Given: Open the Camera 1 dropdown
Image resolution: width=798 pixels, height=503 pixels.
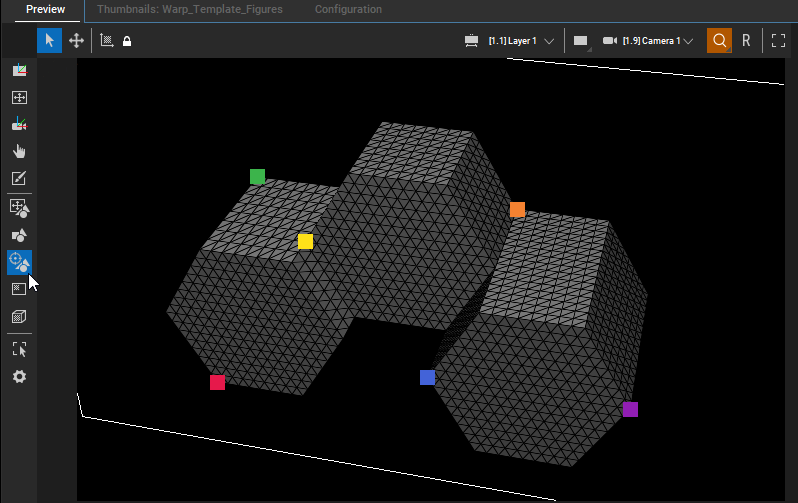Looking at the screenshot, I should (657, 41).
